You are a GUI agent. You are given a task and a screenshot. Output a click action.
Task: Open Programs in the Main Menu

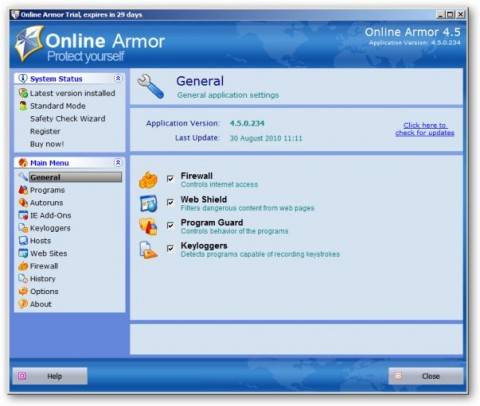coord(47,190)
